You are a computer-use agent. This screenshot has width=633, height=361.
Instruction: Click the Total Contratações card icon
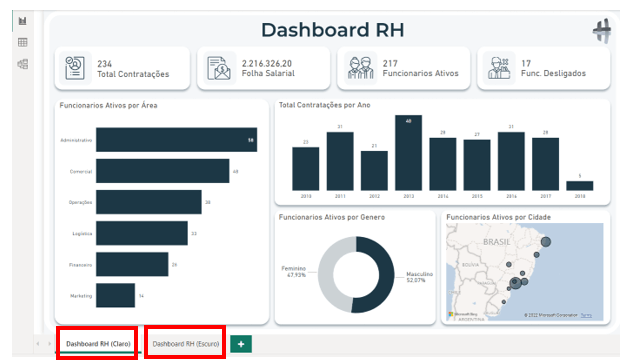tap(75, 68)
